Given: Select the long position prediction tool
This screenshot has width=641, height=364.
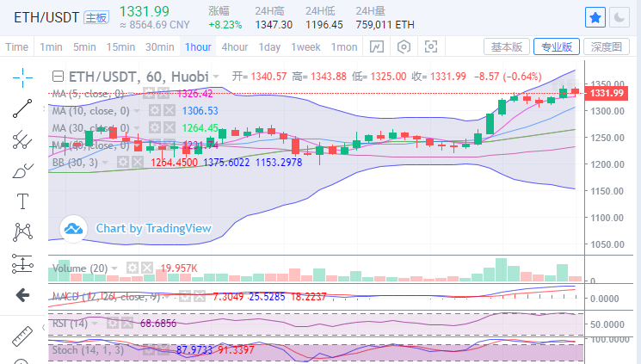Looking at the screenshot, I should tap(22, 263).
